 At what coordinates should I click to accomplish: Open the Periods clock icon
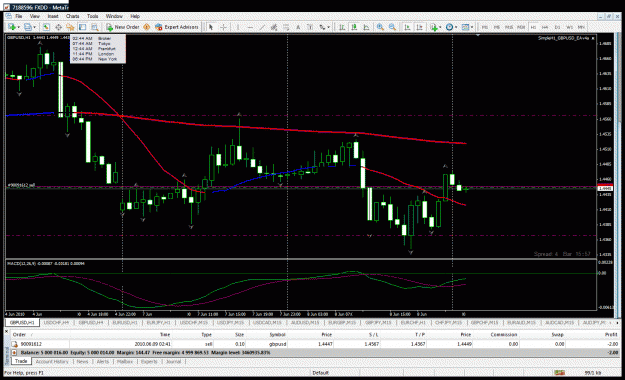pyautogui.click(x=449, y=27)
